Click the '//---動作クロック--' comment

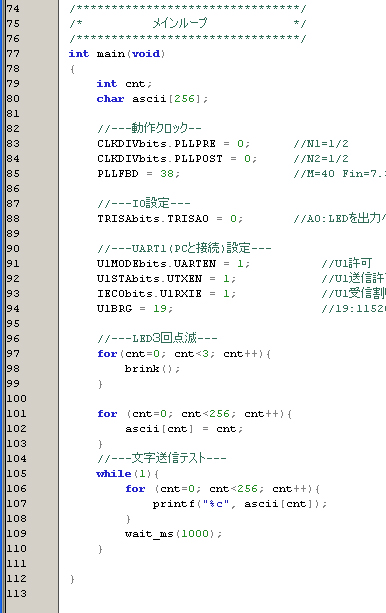point(149,128)
